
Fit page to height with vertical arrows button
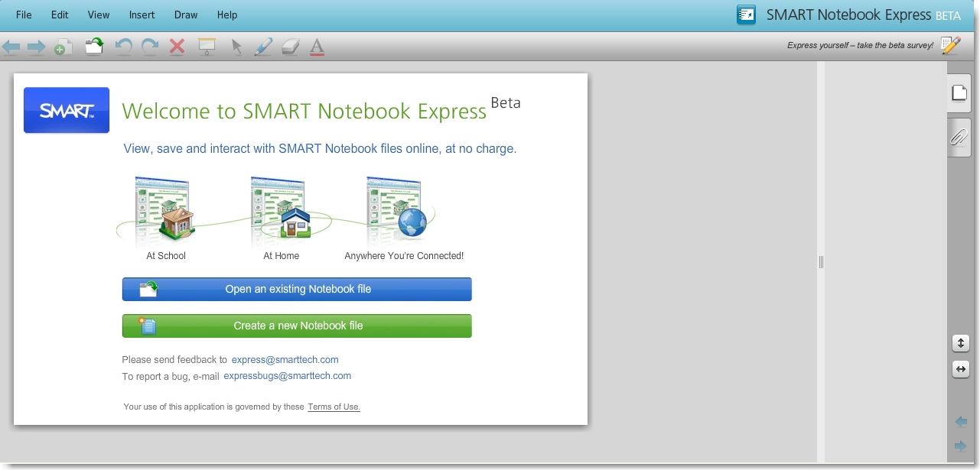click(961, 343)
